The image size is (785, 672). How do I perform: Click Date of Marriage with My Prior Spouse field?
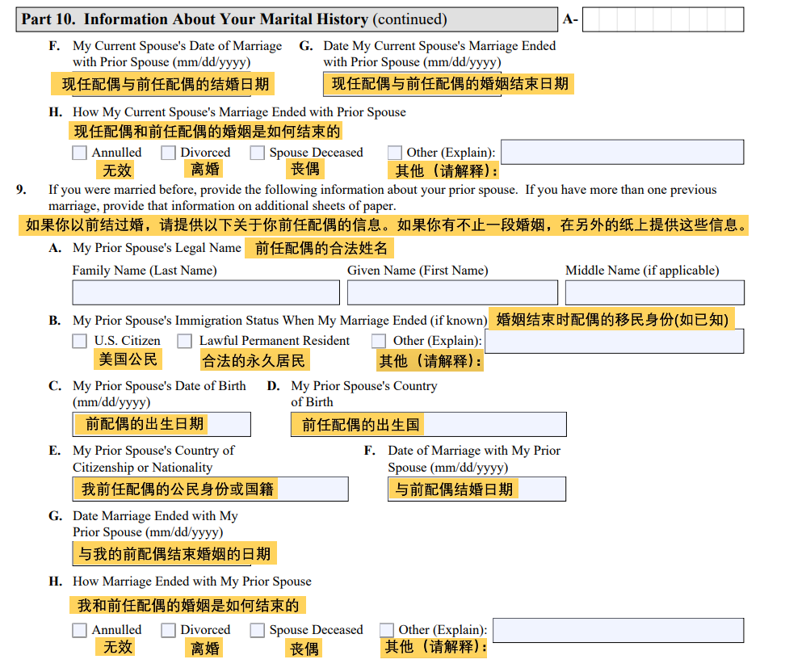coord(476,489)
